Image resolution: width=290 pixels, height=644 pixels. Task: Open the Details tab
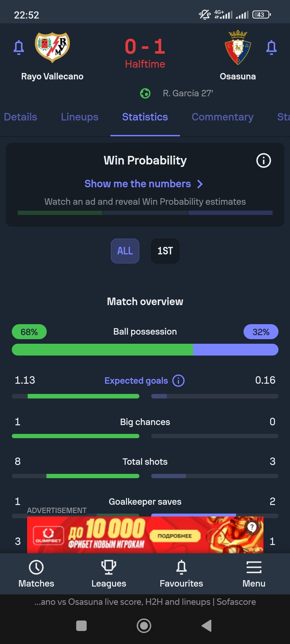(20, 117)
